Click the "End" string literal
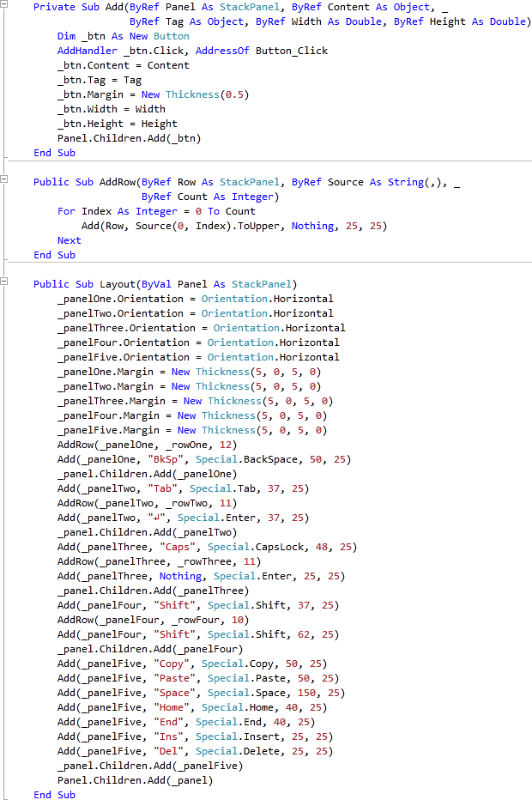 (168, 722)
